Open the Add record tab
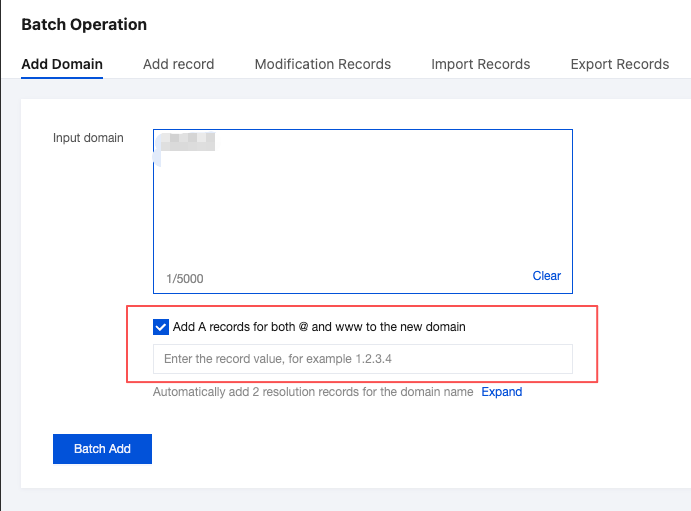The height and width of the screenshot is (511, 691). 178,64
